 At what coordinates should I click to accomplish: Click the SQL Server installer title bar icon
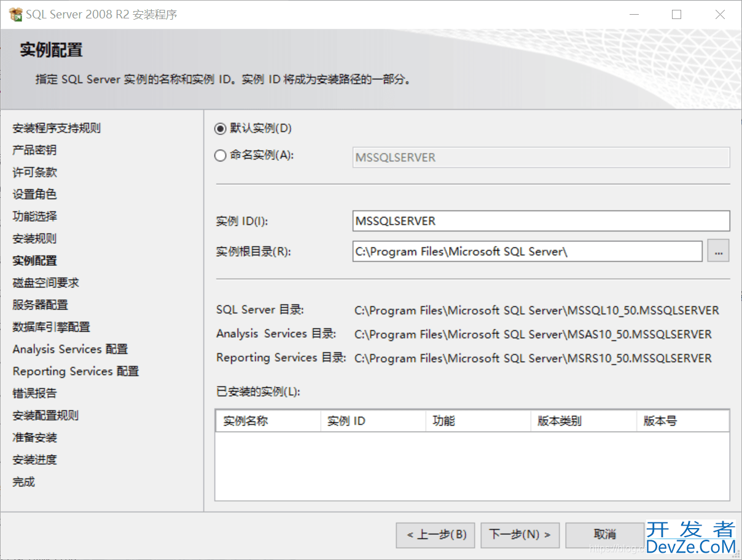(15, 14)
